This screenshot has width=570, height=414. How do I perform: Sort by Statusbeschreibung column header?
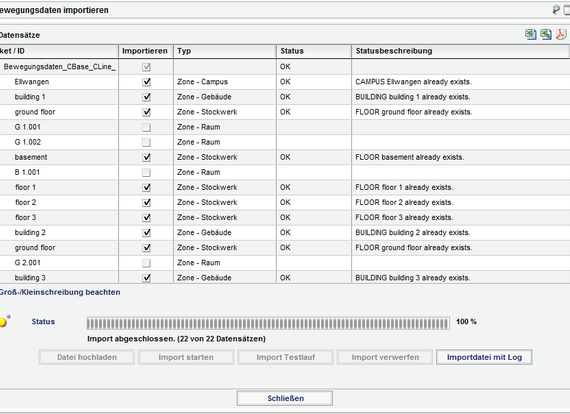460,51
